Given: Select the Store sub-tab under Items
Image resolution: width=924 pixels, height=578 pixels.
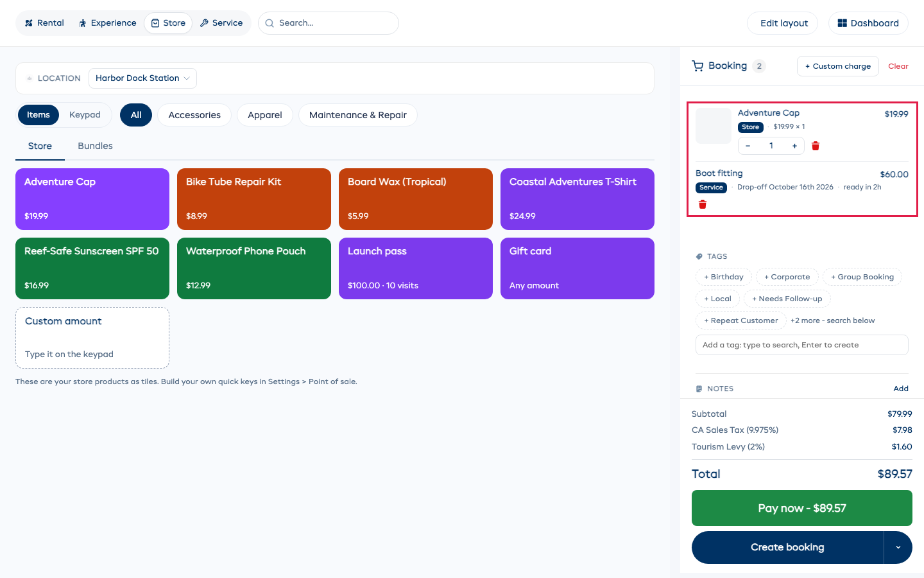Looking at the screenshot, I should [x=40, y=146].
